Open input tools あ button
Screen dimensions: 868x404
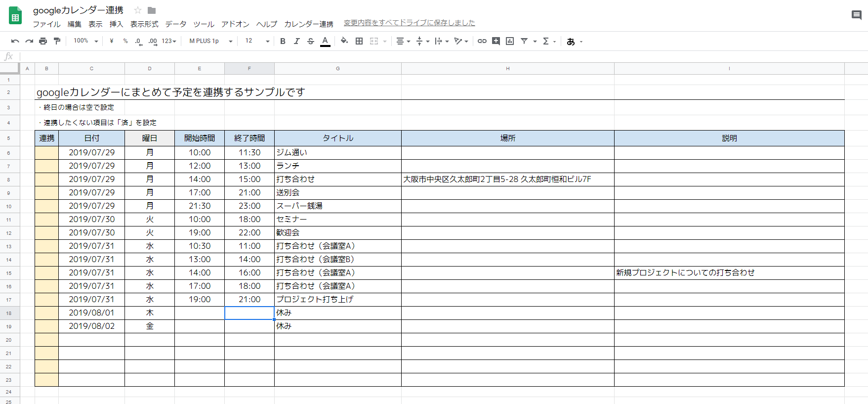[x=575, y=42]
